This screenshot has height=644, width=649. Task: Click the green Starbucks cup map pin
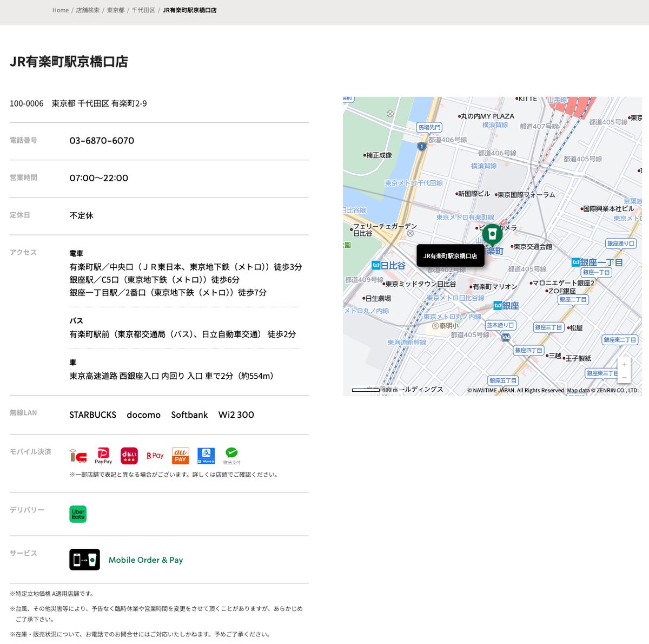492,234
